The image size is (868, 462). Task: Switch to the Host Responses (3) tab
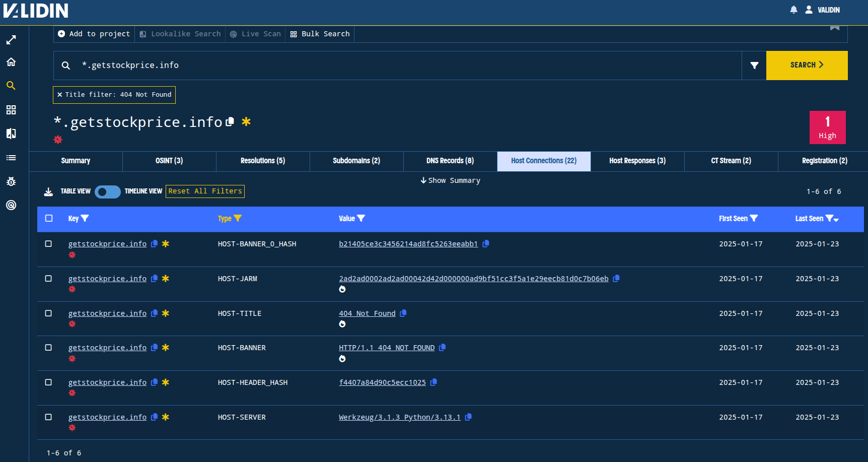click(637, 161)
